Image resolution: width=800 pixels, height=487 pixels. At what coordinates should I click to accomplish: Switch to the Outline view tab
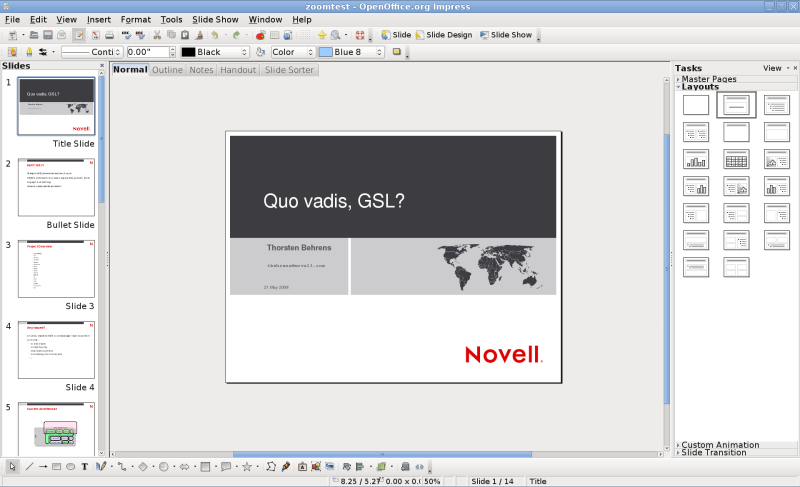[167, 70]
